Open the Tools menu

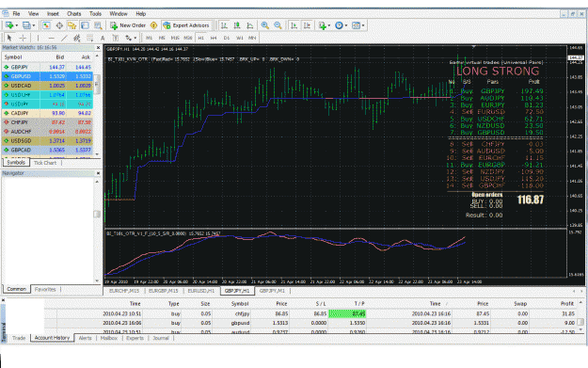(x=95, y=14)
